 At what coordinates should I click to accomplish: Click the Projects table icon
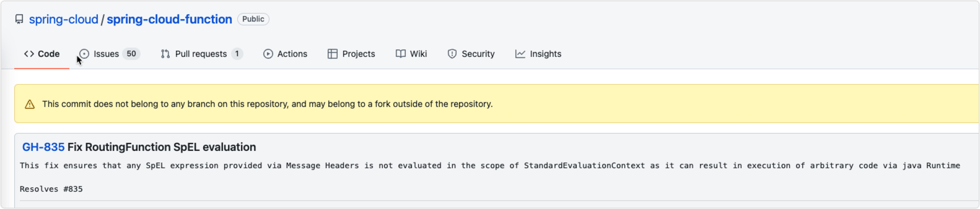(333, 54)
